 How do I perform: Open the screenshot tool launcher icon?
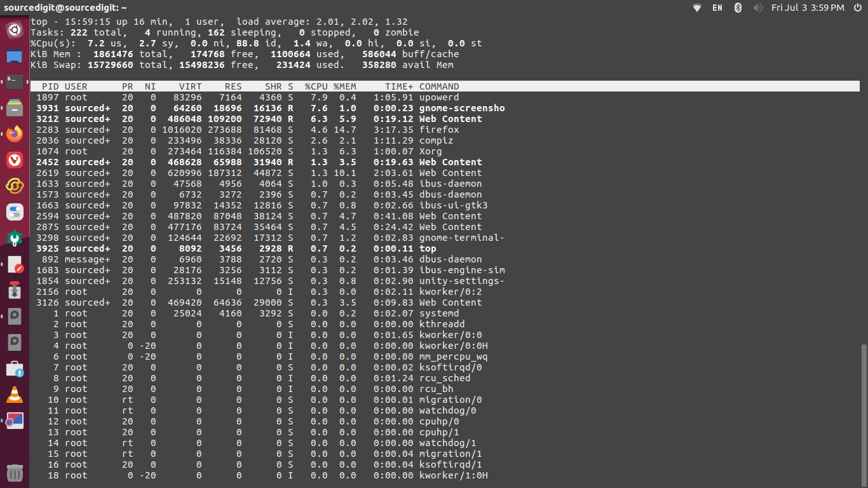coord(15,421)
